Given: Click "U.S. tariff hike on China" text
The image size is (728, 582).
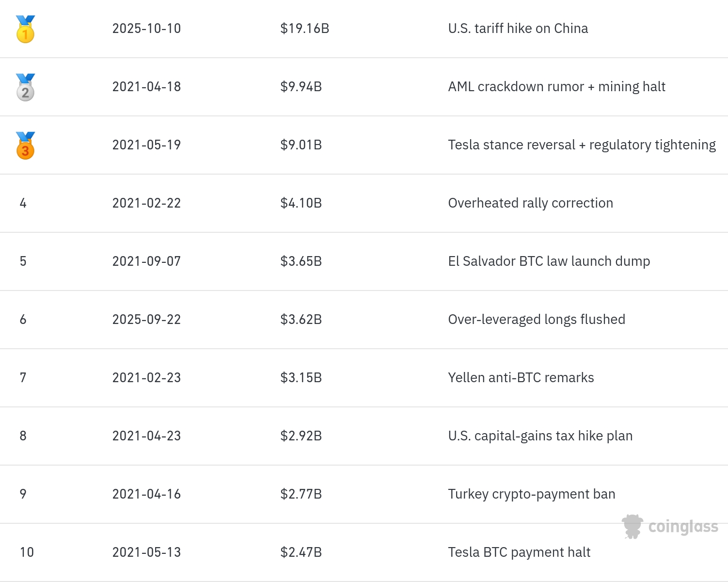Looking at the screenshot, I should coord(518,29).
